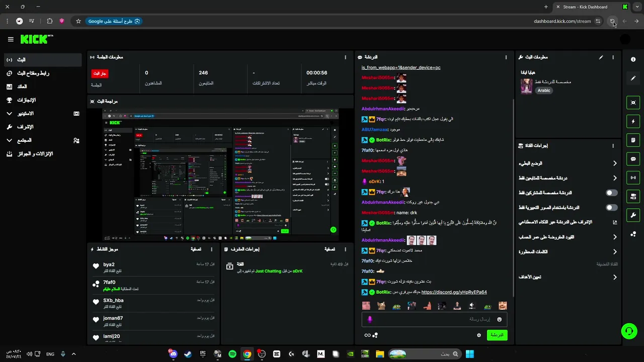Click the info icon in right toolbar
The width and height of the screenshot is (644, 362).
[x=633, y=59]
